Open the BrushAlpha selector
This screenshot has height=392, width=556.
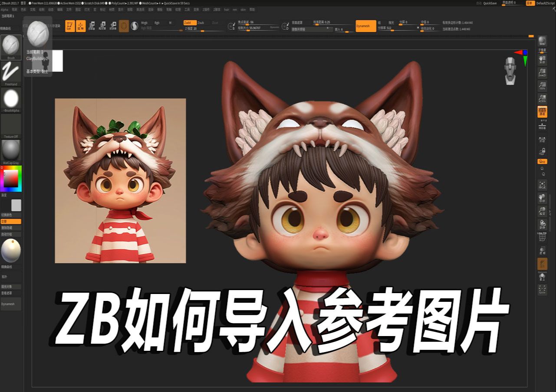pos(11,100)
